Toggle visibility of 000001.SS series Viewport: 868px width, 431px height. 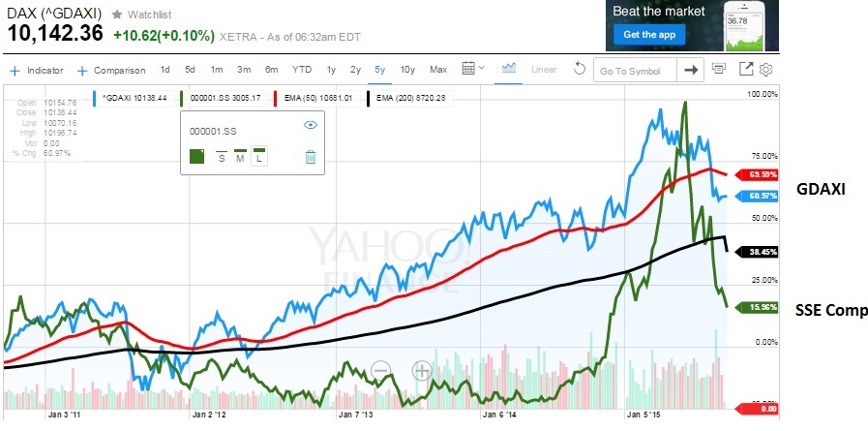tap(311, 125)
